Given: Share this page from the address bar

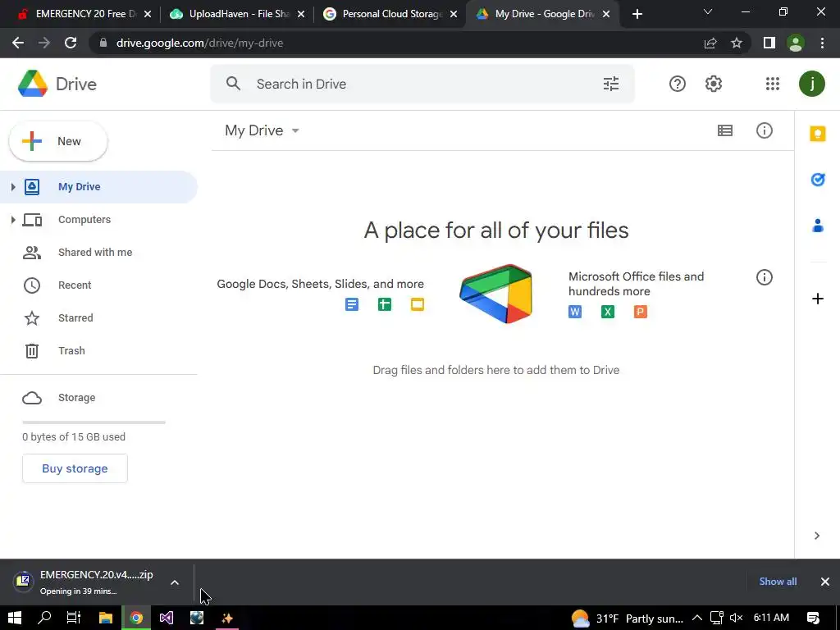Looking at the screenshot, I should (710, 43).
